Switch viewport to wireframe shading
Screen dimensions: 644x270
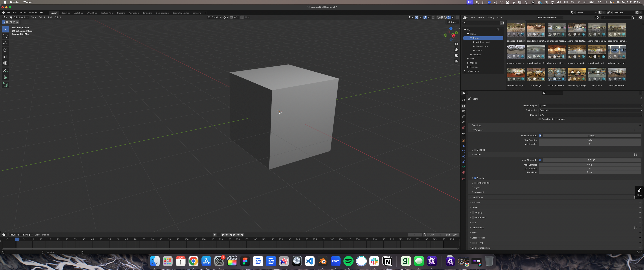coord(438,17)
